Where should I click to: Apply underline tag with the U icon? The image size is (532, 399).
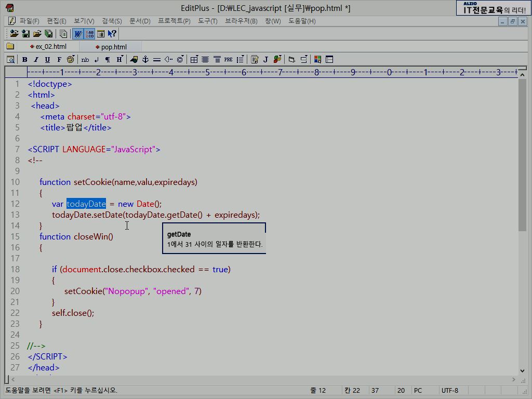[47, 60]
